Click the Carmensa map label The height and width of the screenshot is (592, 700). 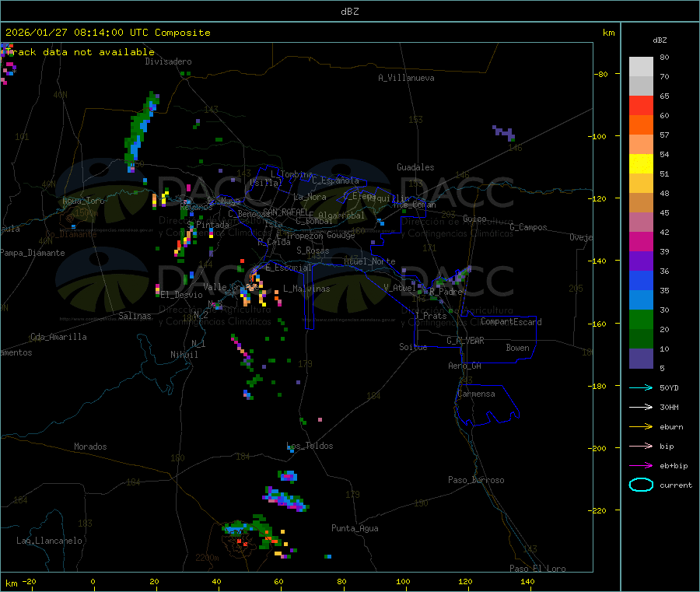tap(476, 394)
